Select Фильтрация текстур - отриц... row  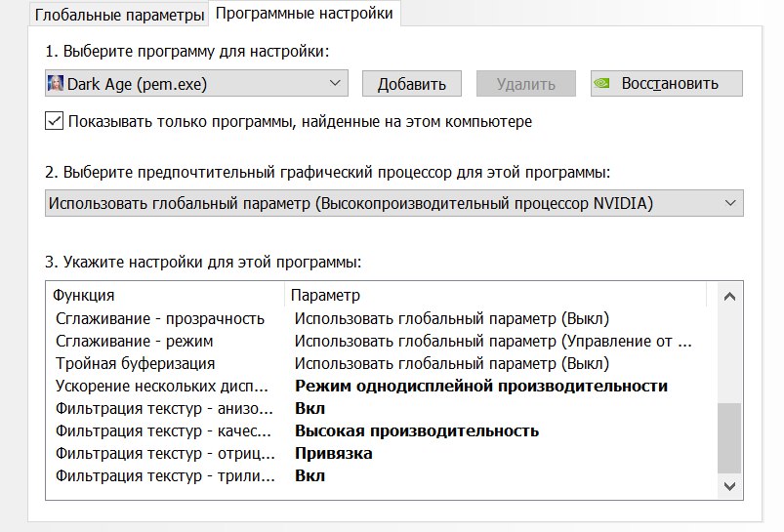tap(382, 454)
